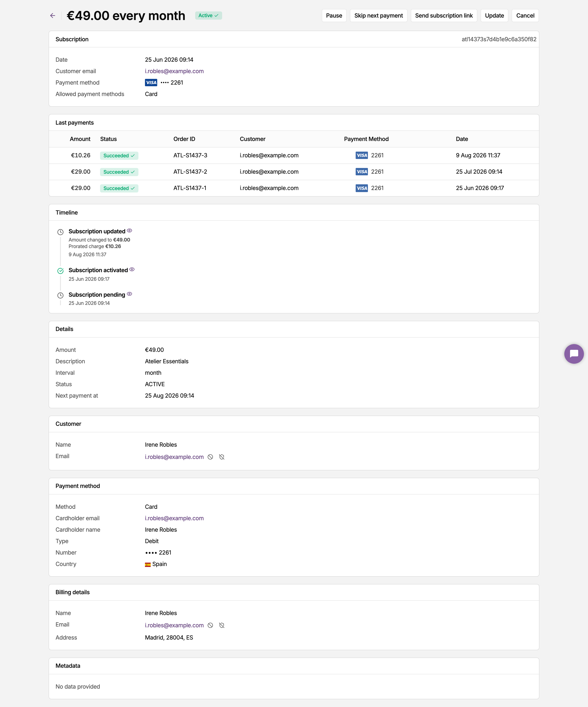Open customer email link in Subscription section

(x=174, y=71)
